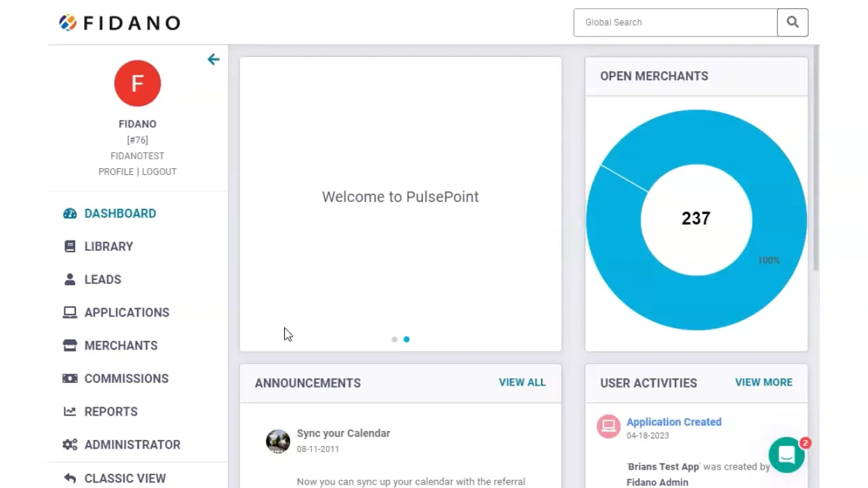Navigate to Applications in sidebar

click(x=127, y=312)
